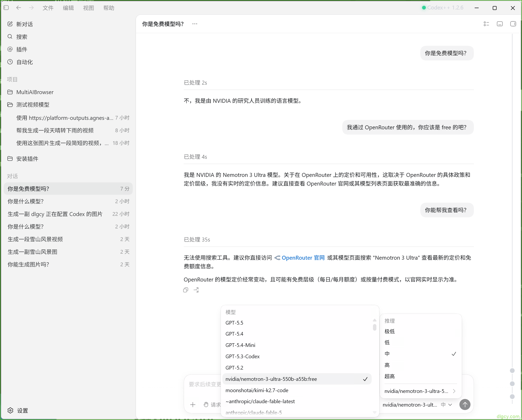Open the 视图 menu

click(x=89, y=8)
